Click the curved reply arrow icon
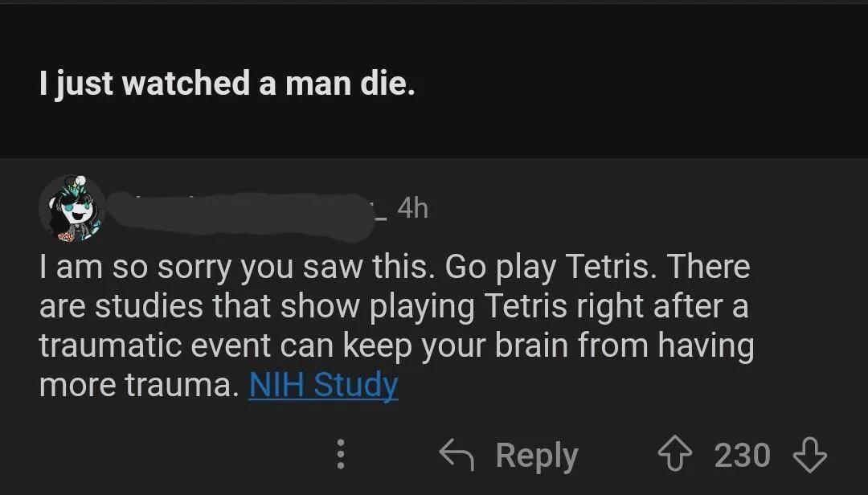The width and height of the screenshot is (868, 495). (x=456, y=454)
